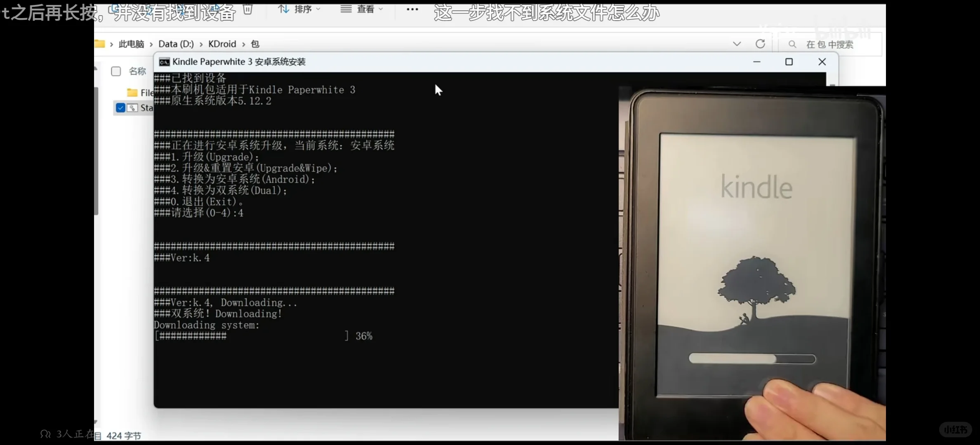Click the console line ###请选择(0-4):4

pyautogui.click(x=198, y=213)
